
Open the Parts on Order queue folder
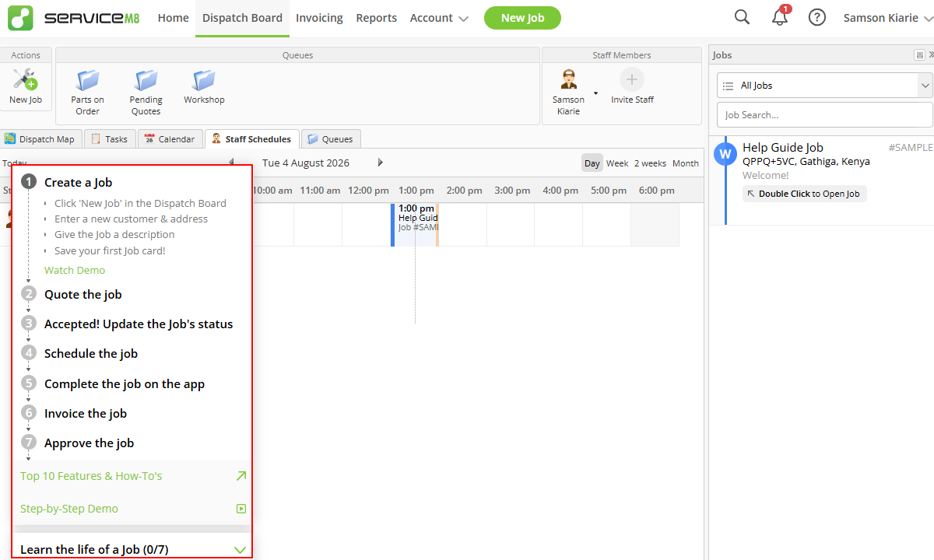click(x=87, y=80)
